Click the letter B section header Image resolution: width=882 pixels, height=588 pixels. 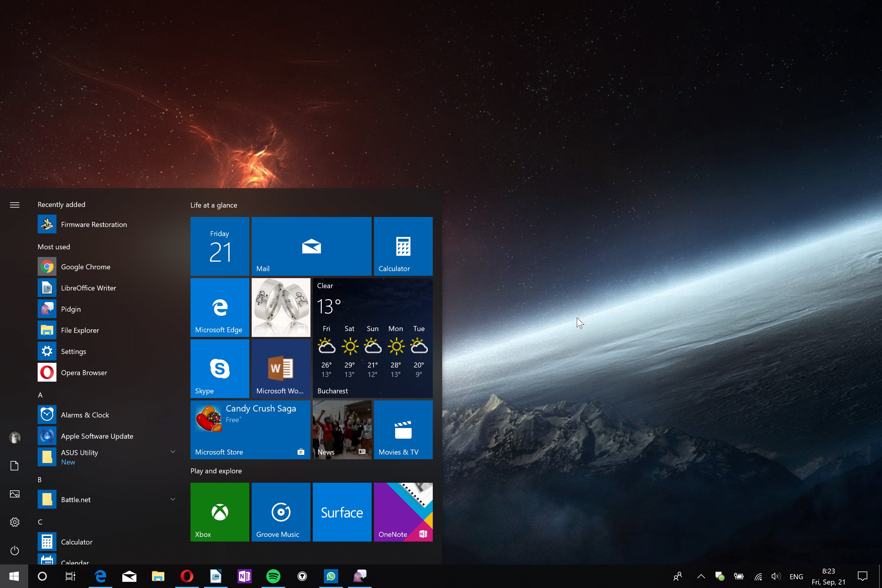pyautogui.click(x=40, y=480)
